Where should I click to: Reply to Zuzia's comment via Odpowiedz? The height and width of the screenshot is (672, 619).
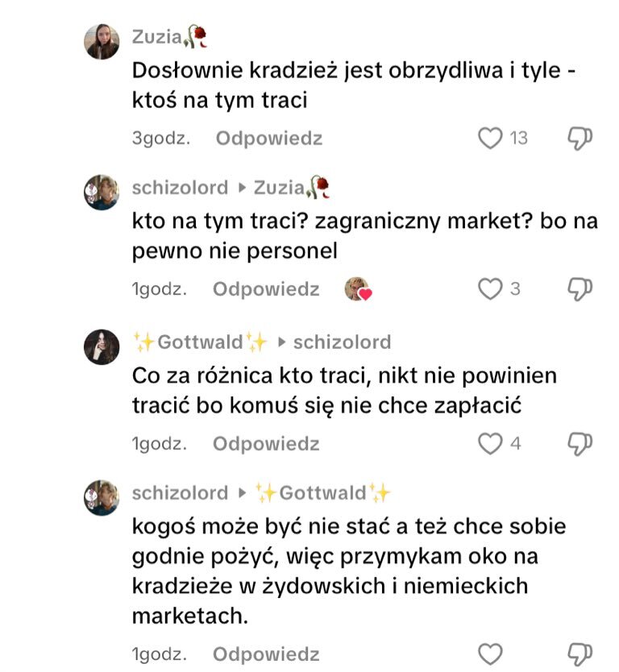point(269,139)
